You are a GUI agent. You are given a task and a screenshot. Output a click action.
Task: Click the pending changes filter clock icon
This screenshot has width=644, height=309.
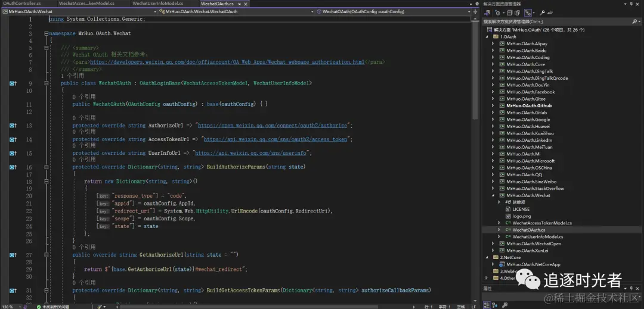(x=499, y=13)
